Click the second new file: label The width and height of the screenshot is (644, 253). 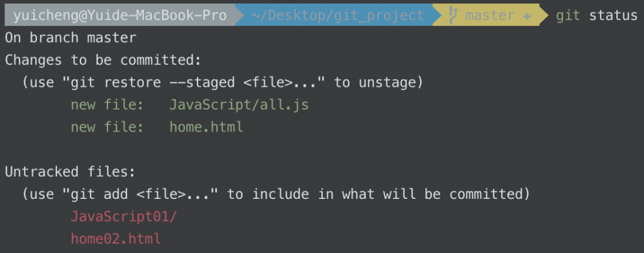108,127
